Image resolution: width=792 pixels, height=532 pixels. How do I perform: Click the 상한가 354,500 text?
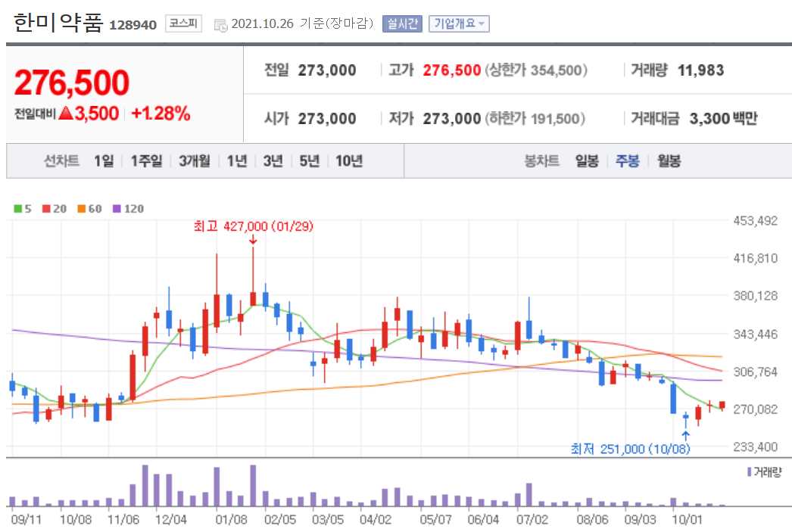pyautogui.click(x=536, y=70)
